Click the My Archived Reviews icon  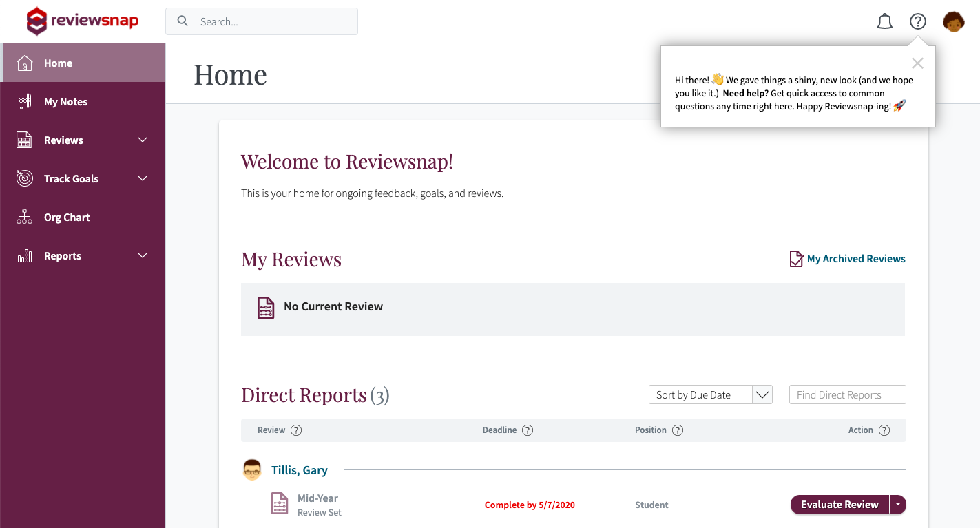point(796,258)
